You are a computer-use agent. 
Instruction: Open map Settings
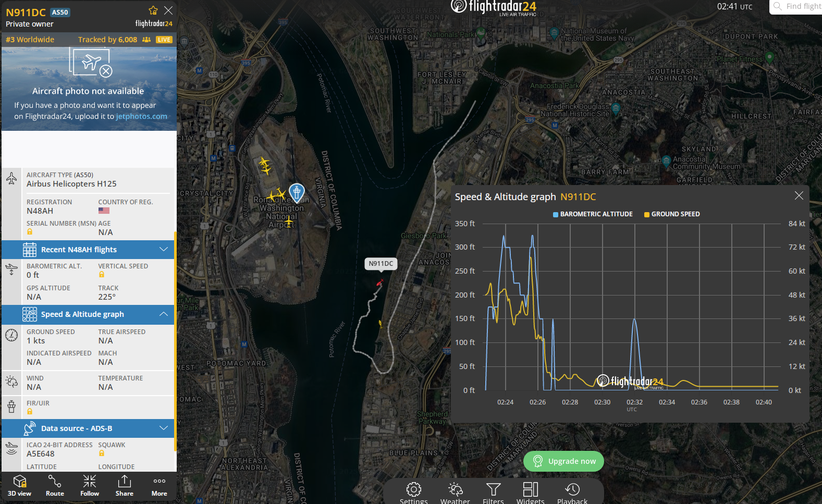click(413, 493)
